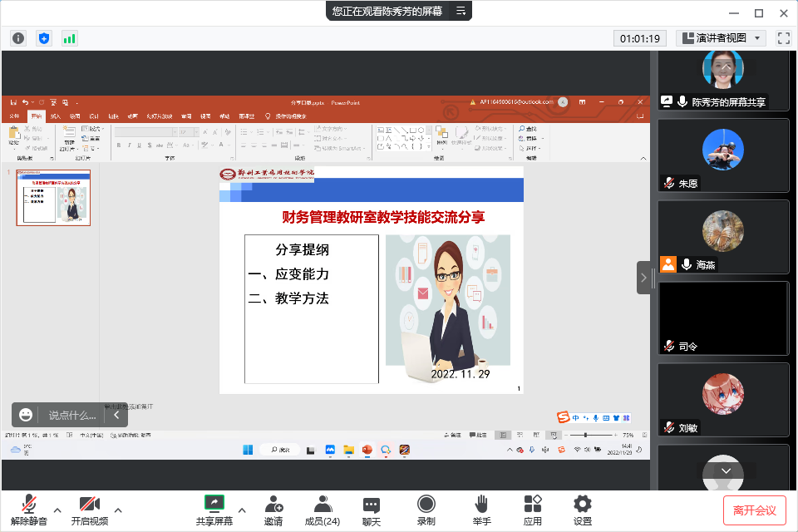The width and height of the screenshot is (798, 532).
Task: Toggle 解除静音 microphone button
Action: point(29,510)
